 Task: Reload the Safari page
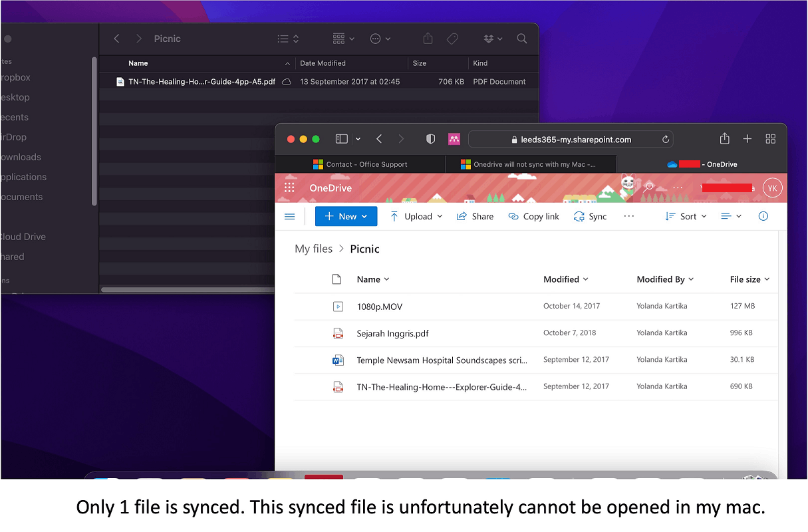click(665, 140)
